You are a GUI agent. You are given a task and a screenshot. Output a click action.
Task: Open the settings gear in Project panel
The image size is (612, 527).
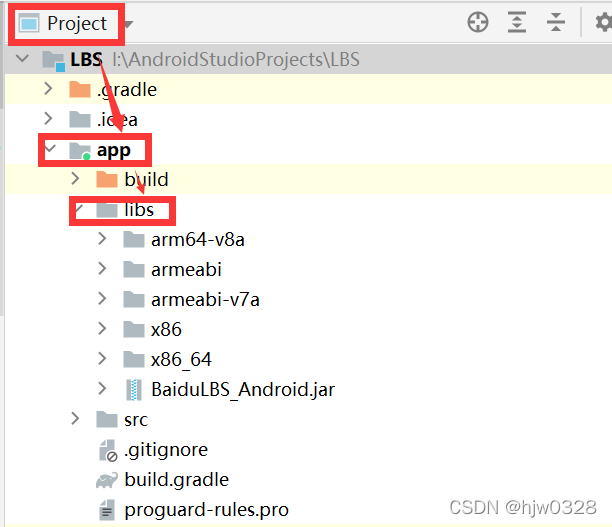pyautogui.click(x=603, y=22)
